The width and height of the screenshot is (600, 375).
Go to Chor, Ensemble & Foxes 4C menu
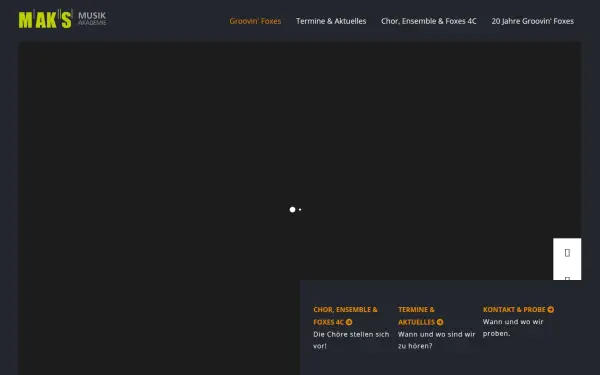[429, 21]
